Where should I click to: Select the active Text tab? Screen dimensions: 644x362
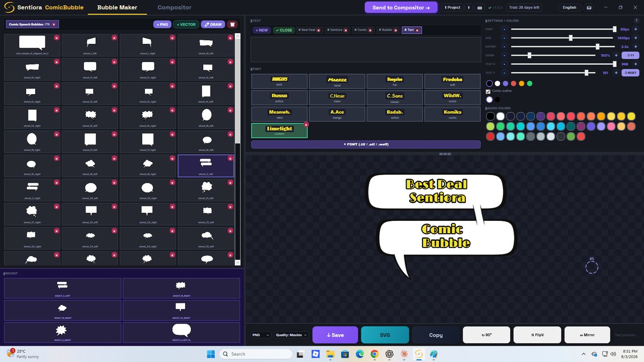tap(412, 30)
